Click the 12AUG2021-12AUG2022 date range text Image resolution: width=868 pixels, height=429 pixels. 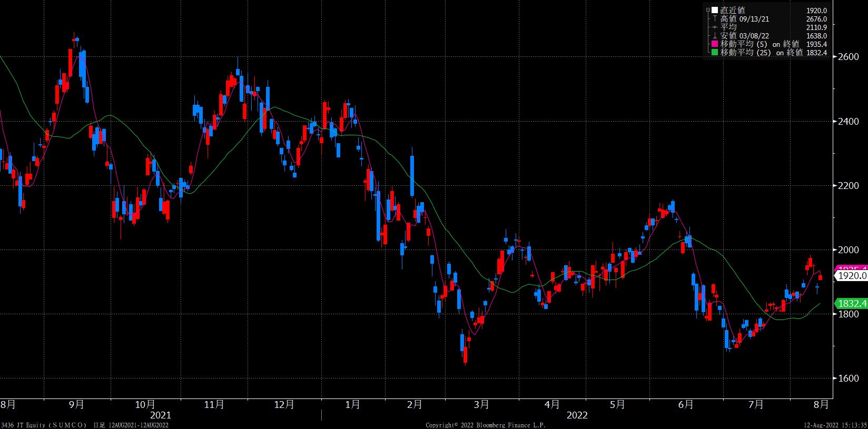click(x=139, y=425)
